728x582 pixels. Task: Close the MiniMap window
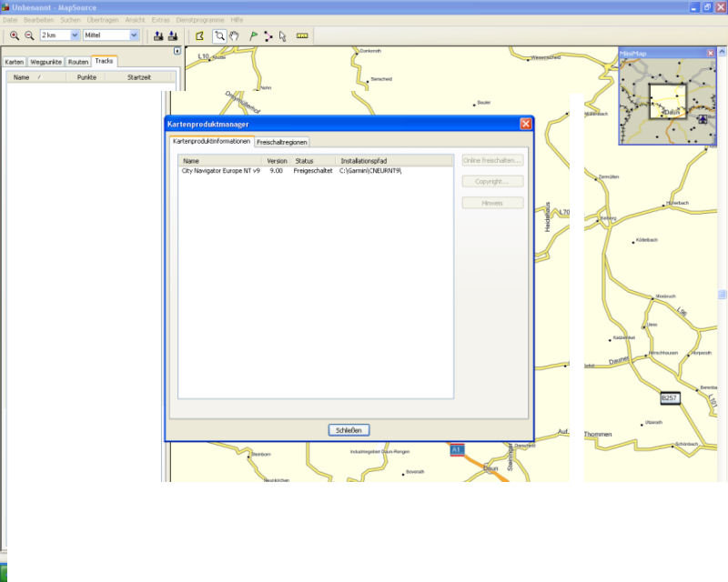click(x=711, y=54)
